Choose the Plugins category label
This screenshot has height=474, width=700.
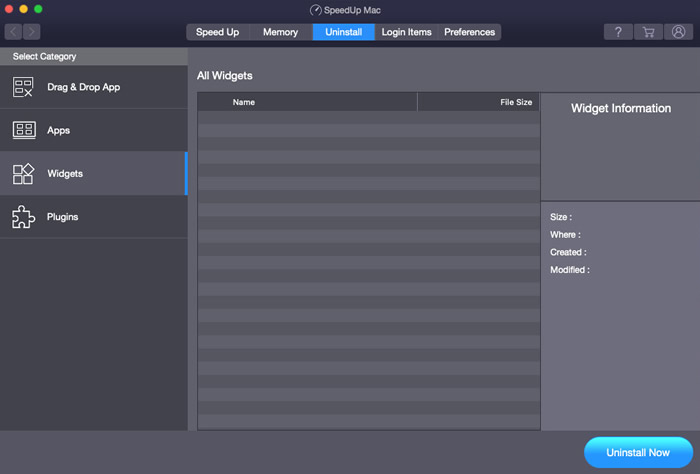tap(62, 217)
